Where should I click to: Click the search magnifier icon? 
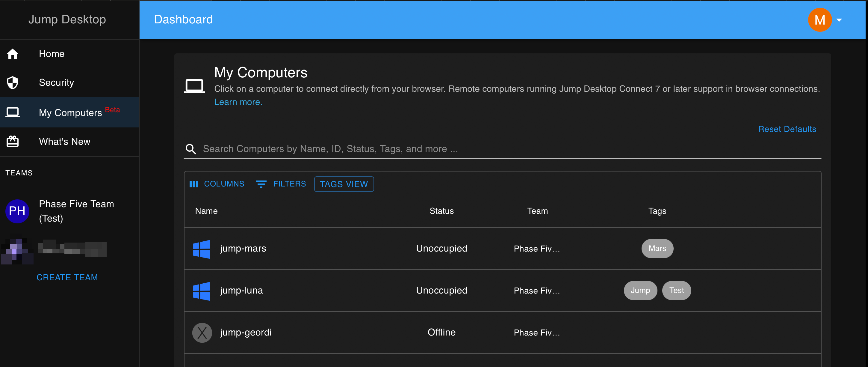191,149
